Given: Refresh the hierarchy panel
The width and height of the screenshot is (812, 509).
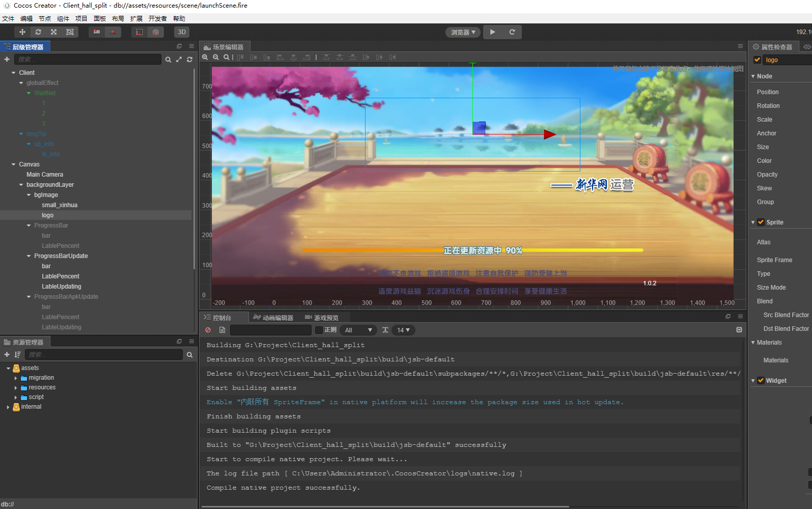Looking at the screenshot, I should pyautogui.click(x=189, y=60).
